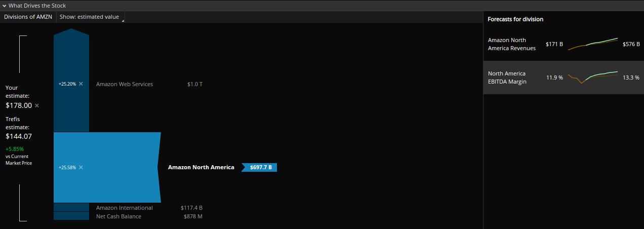
Task: Click the Revenues forecast sparkline chart
Action: pyautogui.click(x=593, y=44)
